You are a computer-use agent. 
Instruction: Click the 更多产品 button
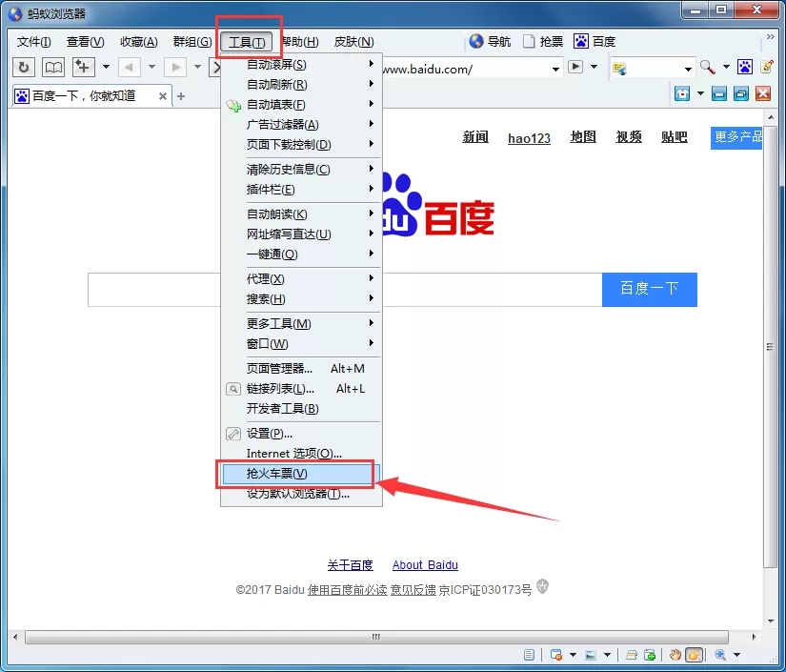click(x=736, y=137)
